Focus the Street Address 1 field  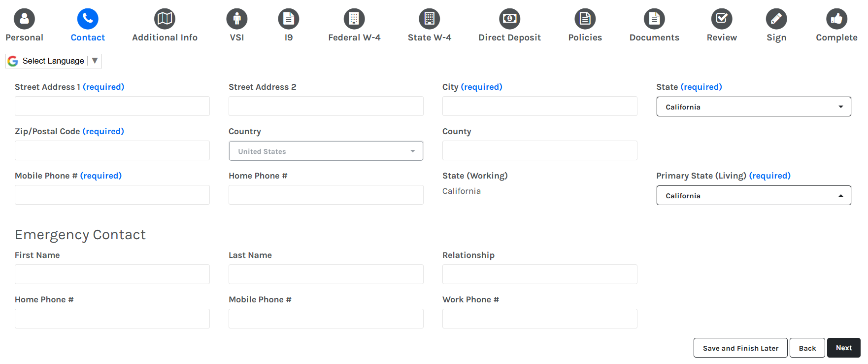tap(112, 106)
